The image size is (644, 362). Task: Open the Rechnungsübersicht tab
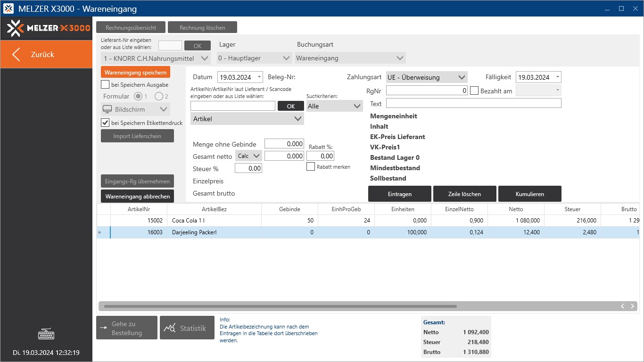[131, 27]
